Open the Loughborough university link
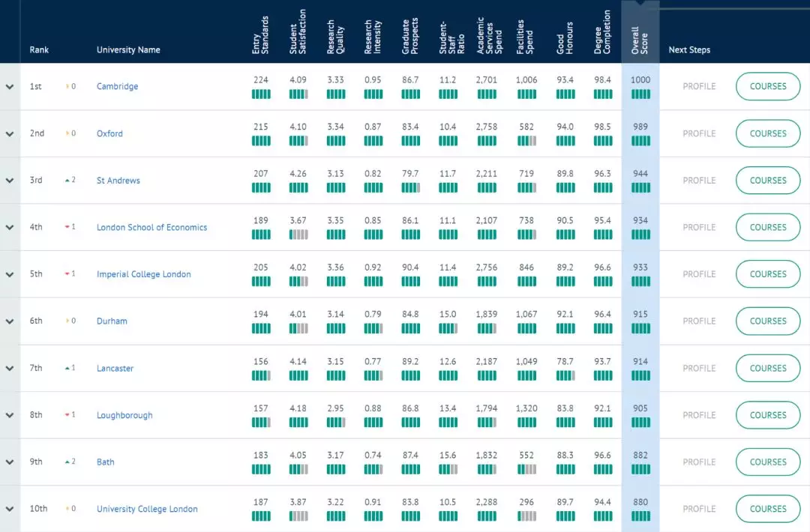Viewport: 810px width, 532px height. (x=124, y=415)
